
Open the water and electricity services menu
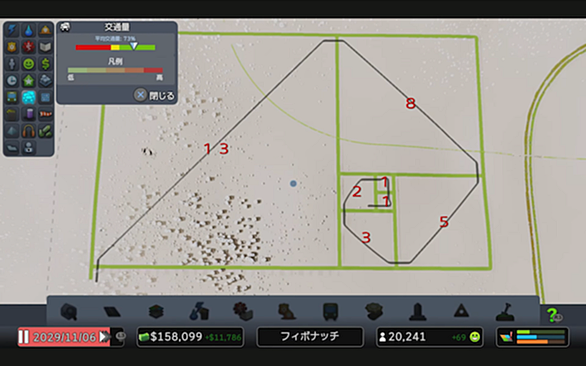click(199, 312)
